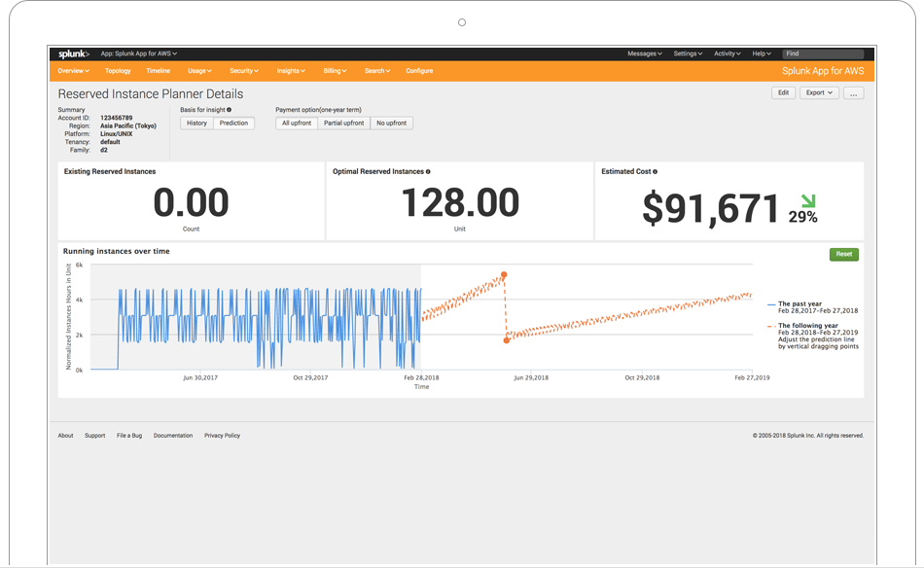Image resolution: width=924 pixels, height=568 pixels.
Task: Click the 'Splunk App for AWS' header title
Action: coord(823,71)
